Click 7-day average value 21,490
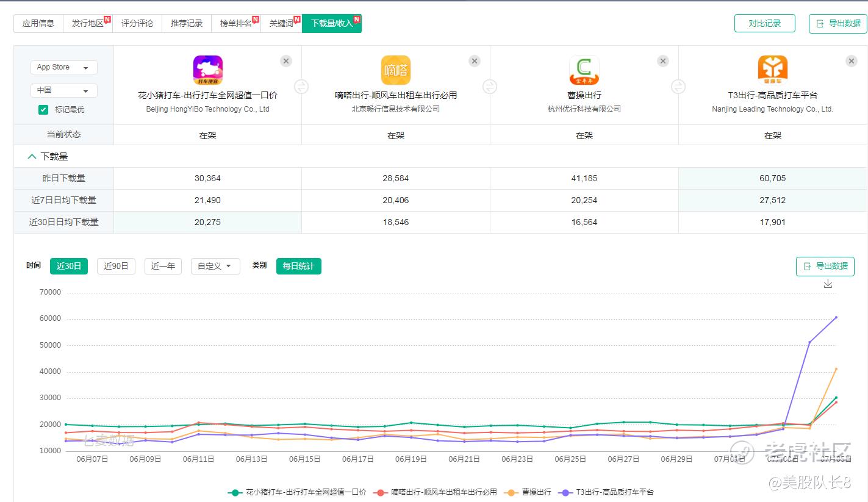The image size is (868, 502). click(x=208, y=200)
